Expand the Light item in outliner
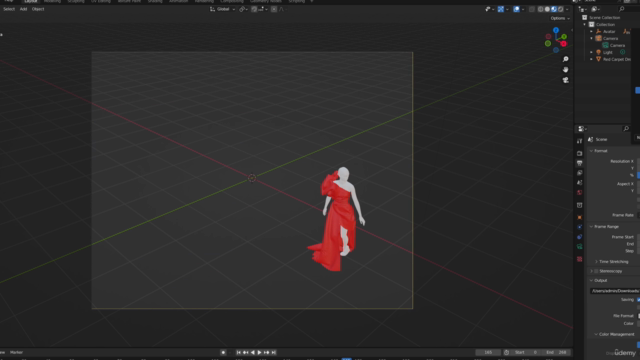 click(x=591, y=52)
